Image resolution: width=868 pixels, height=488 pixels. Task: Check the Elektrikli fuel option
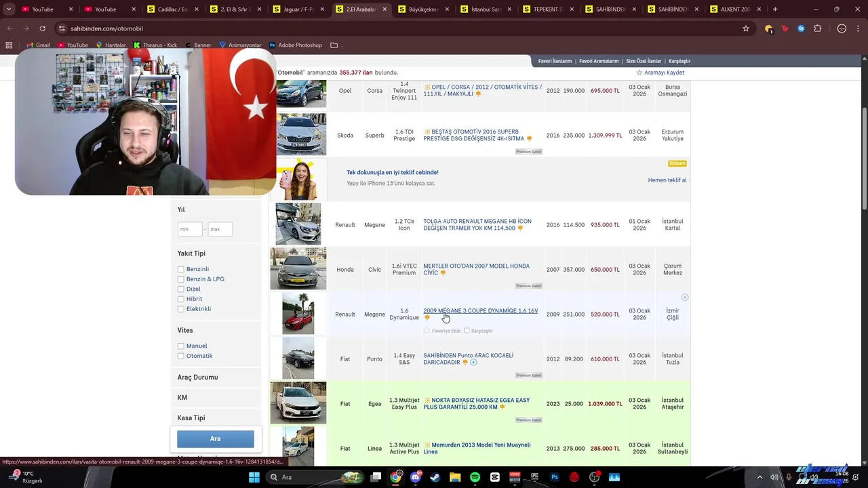(181, 309)
